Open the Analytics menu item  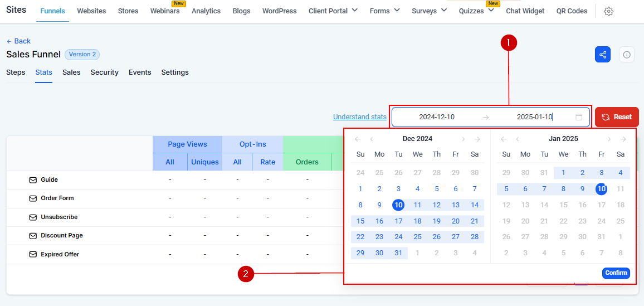click(206, 11)
